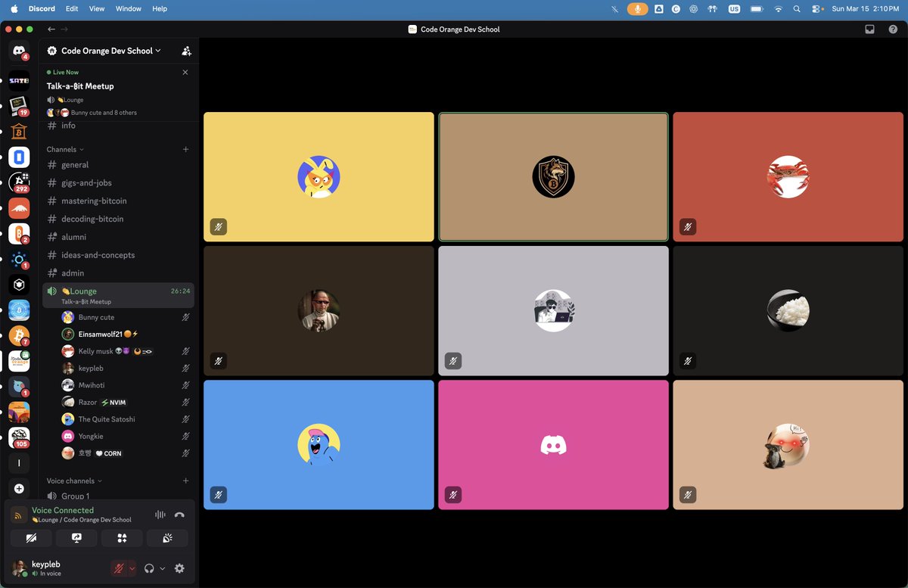
Task: Share your screen button
Action: (x=76, y=538)
